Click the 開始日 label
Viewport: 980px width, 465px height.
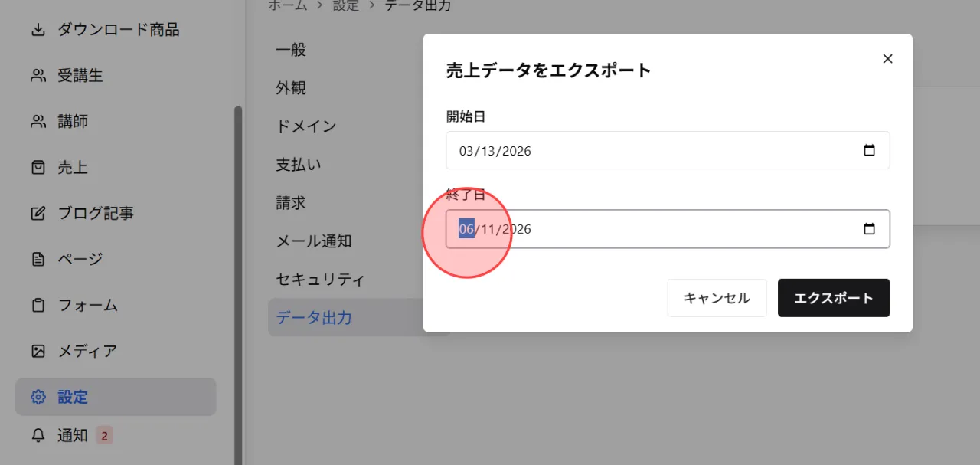pos(466,116)
